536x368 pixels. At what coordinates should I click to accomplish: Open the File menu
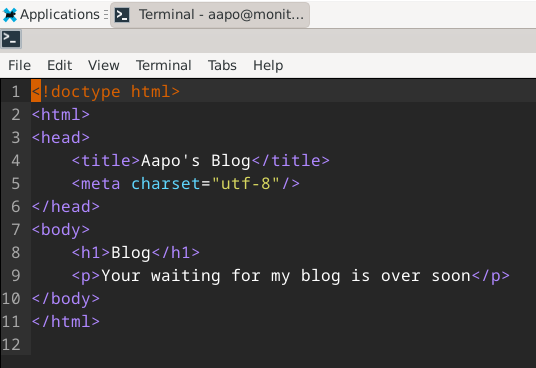(19, 65)
